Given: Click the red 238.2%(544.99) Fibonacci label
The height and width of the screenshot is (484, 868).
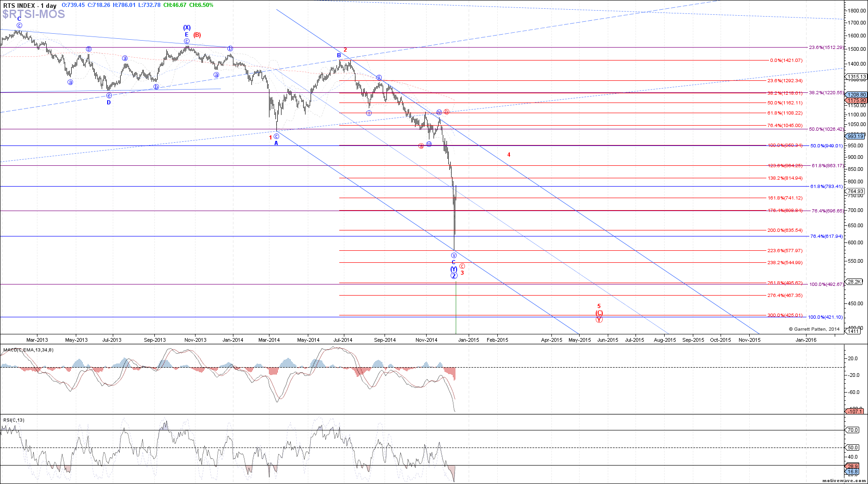Looking at the screenshot, I should 785,262.
